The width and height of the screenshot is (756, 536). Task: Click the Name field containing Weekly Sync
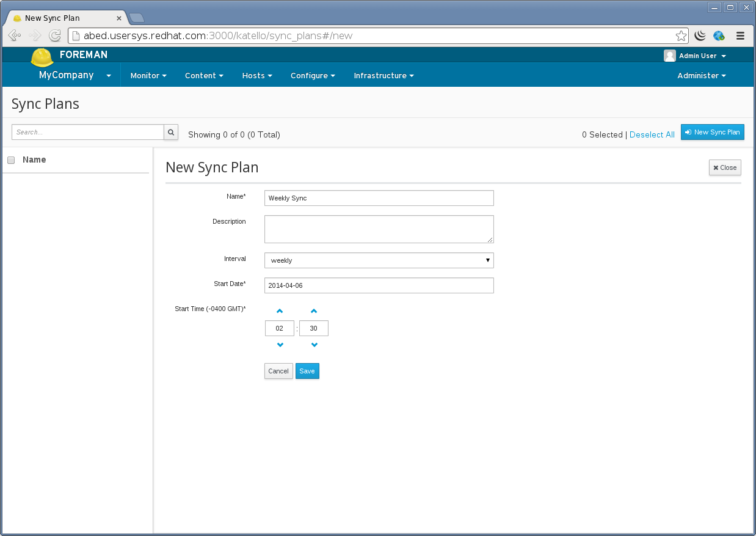(379, 198)
